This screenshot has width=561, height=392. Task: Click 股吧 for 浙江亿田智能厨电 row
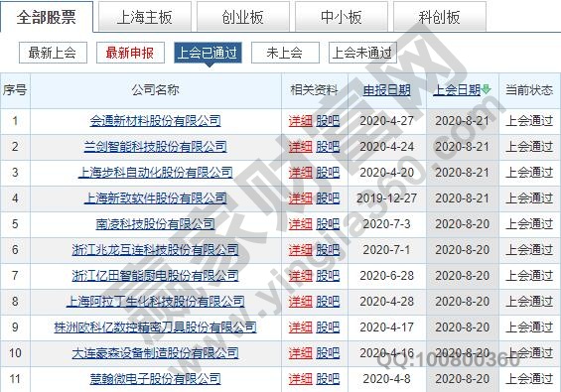pos(328,276)
